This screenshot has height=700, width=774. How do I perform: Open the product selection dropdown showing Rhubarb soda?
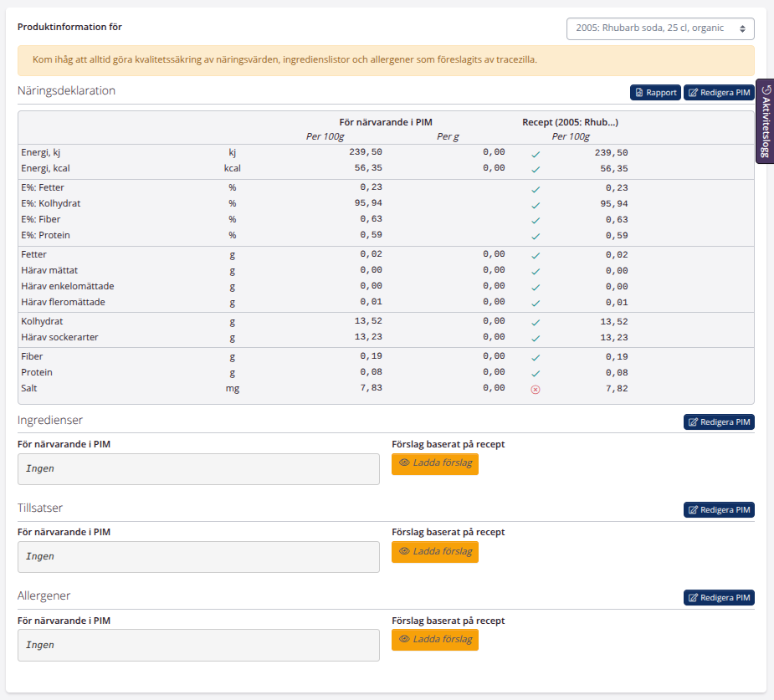[x=660, y=28]
